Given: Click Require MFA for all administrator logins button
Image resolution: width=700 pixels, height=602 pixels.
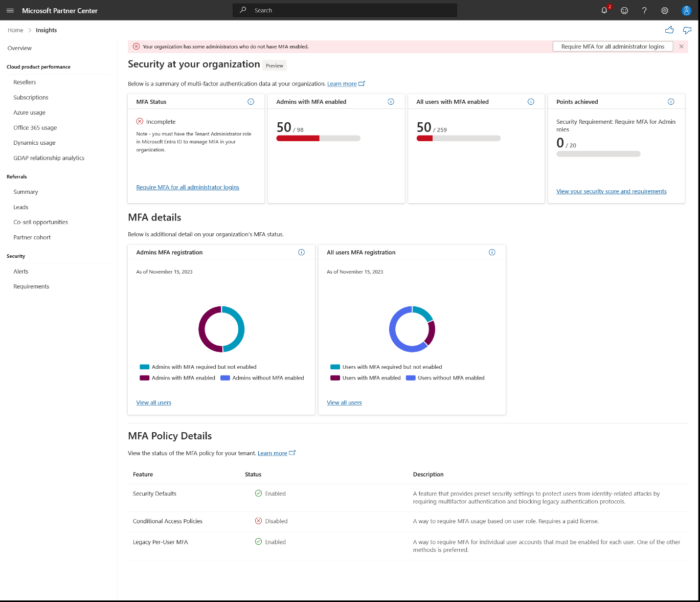Looking at the screenshot, I should point(613,47).
